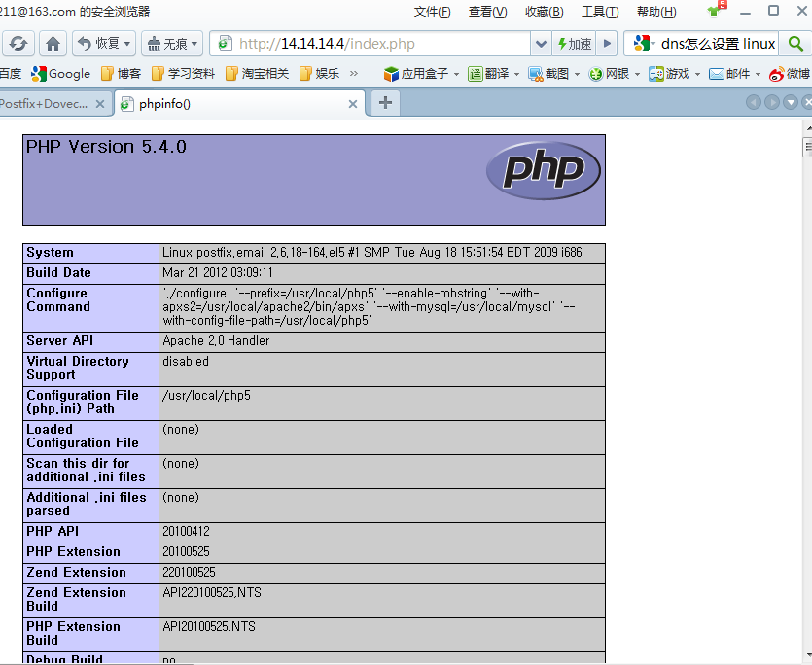Image resolution: width=812 pixels, height=665 pixels.
Task: Click the 恢复 restore button
Action: pos(101,44)
